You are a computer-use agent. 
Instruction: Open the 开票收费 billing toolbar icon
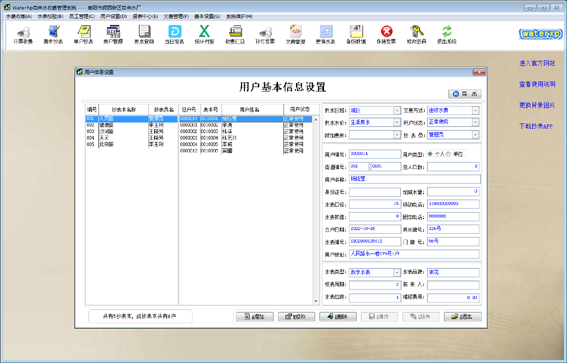[x=23, y=34]
